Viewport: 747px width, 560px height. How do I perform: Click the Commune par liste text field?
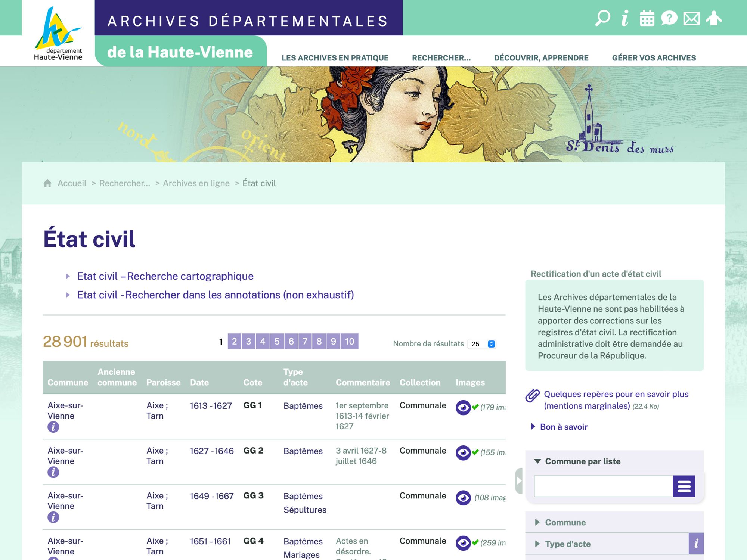[603, 486]
